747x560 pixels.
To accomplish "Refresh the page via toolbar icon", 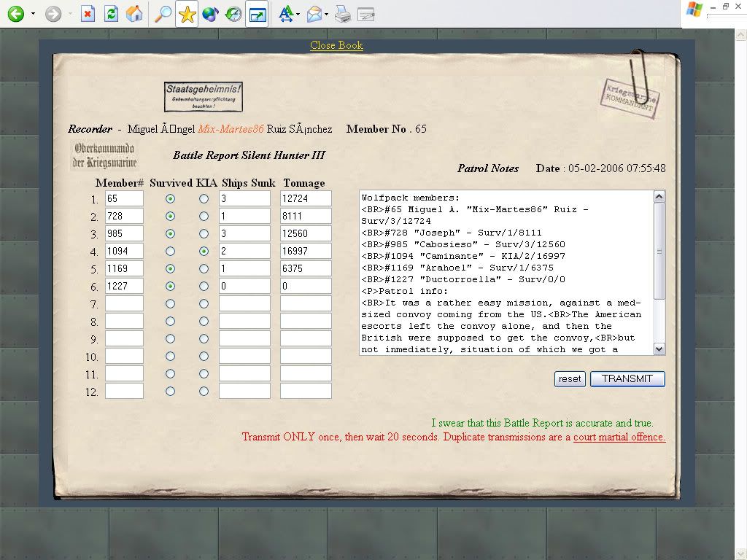I will pyautogui.click(x=111, y=14).
